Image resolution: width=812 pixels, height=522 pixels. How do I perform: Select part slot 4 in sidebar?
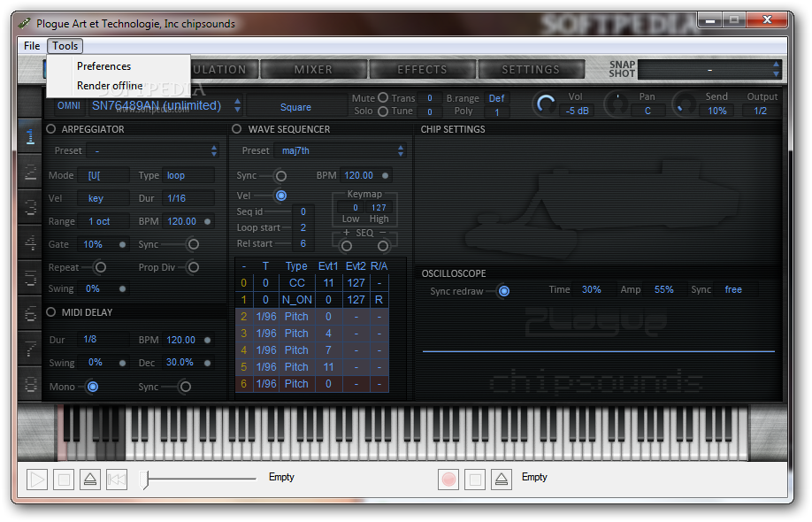pos(30,242)
